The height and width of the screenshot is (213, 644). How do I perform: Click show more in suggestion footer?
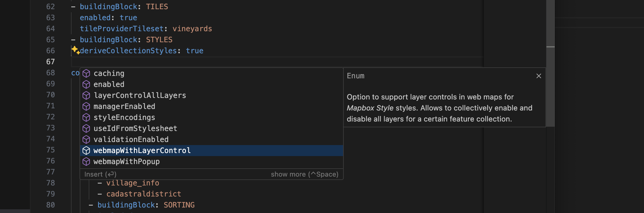click(x=304, y=174)
